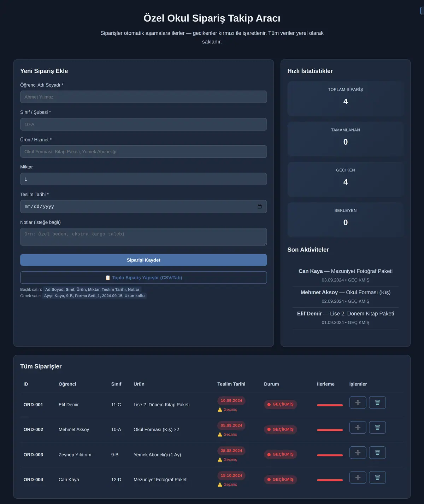This screenshot has height=504, width=424.
Task: Click the progress bar for ORD-002
Action: 330,430
